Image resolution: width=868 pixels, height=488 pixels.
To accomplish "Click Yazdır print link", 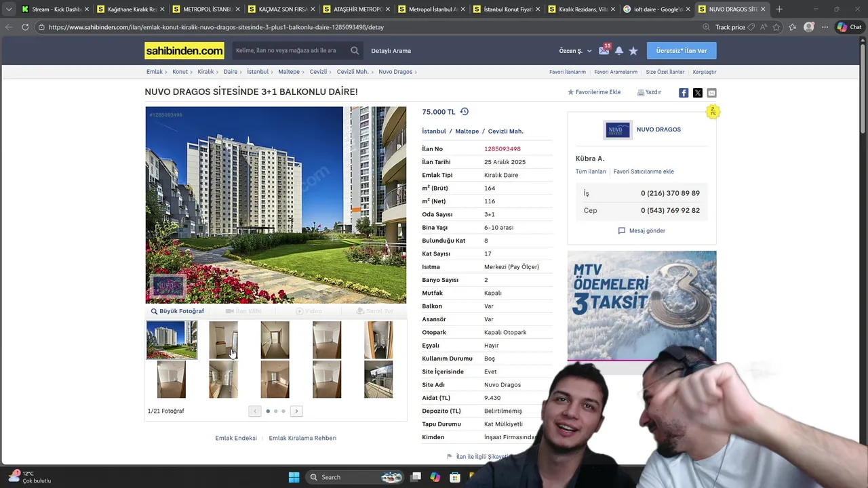I will point(649,92).
